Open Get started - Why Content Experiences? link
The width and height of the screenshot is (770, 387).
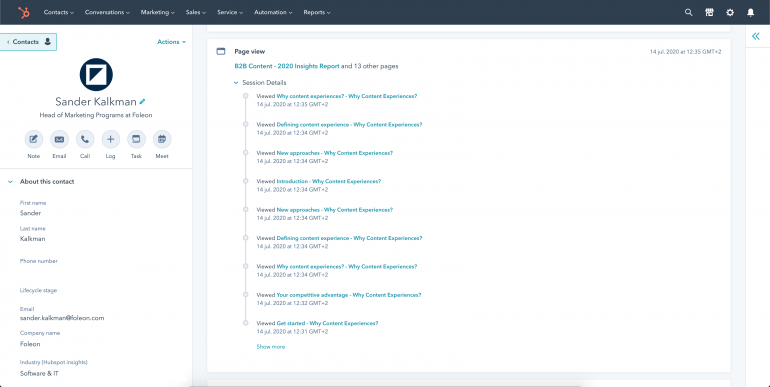pyautogui.click(x=327, y=323)
